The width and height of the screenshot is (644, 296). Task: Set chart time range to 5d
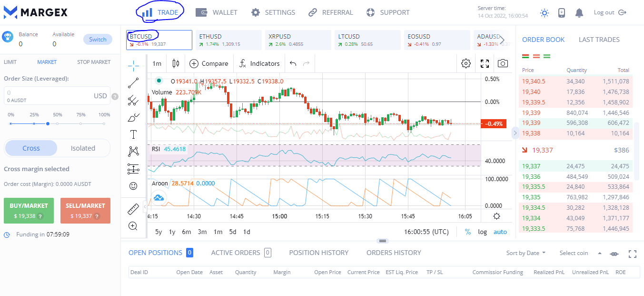pyautogui.click(x=233, y=232)
